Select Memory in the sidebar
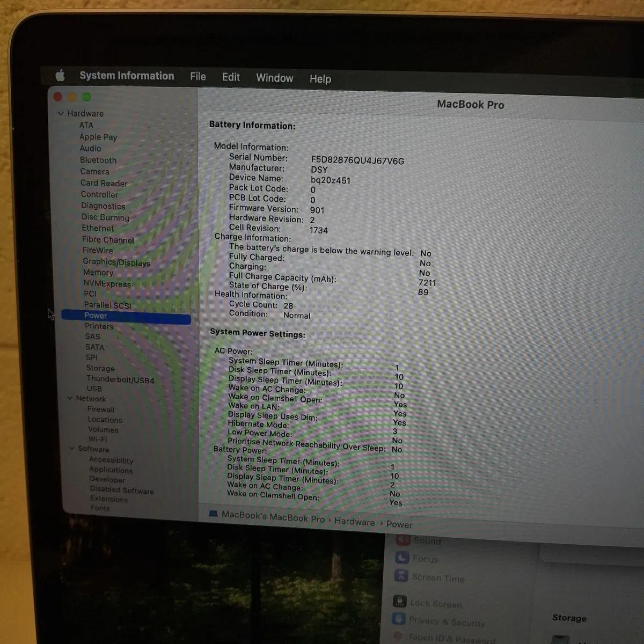This screenshot has width=644, height=644. (x=98, y=272)
